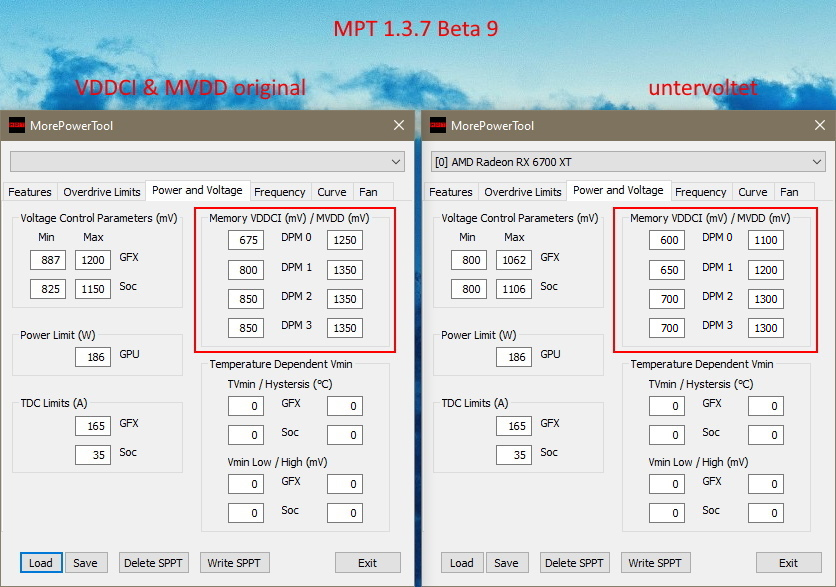Click MorePowerTool app icon in right window
This screenshot has height=587, width=836.
pos(438,126)
